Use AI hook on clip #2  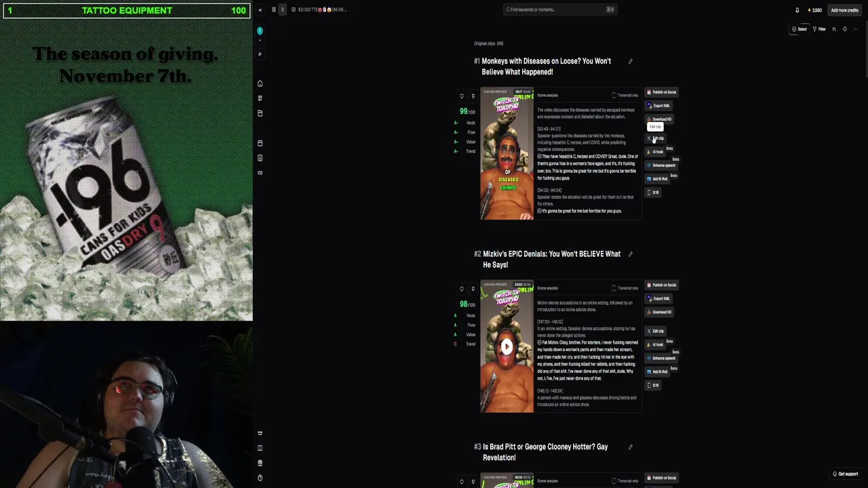point(656,345)
